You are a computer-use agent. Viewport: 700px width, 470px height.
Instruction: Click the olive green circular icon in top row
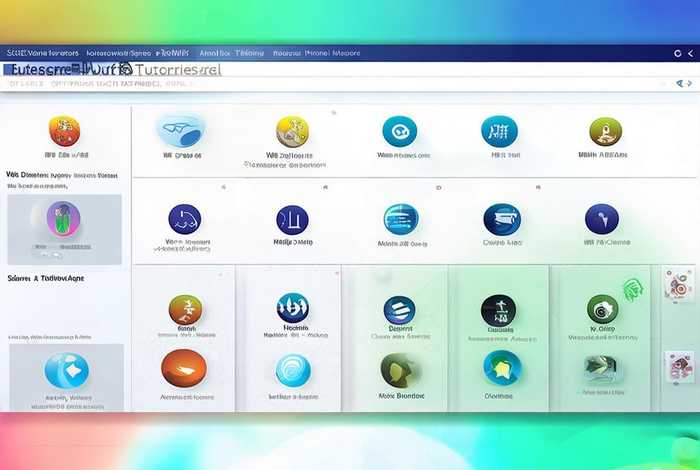tap(605, 131)
